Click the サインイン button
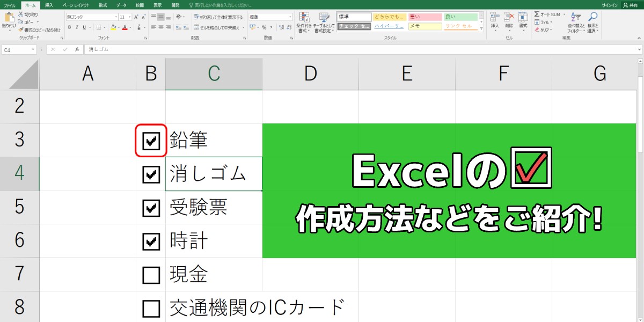Image resolution: width=644 pixels, height=322 pixels. point(610,5)
